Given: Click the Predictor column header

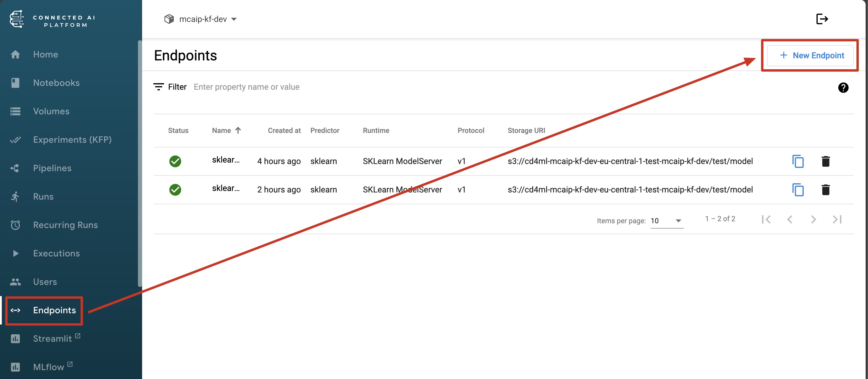Looking at the screenshot, I should pos(324,130).
